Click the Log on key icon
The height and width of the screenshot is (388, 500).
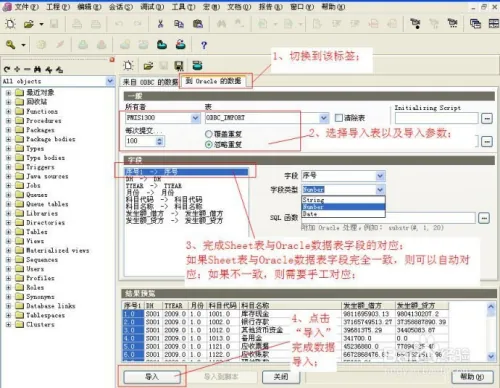(x=10, y=44)
